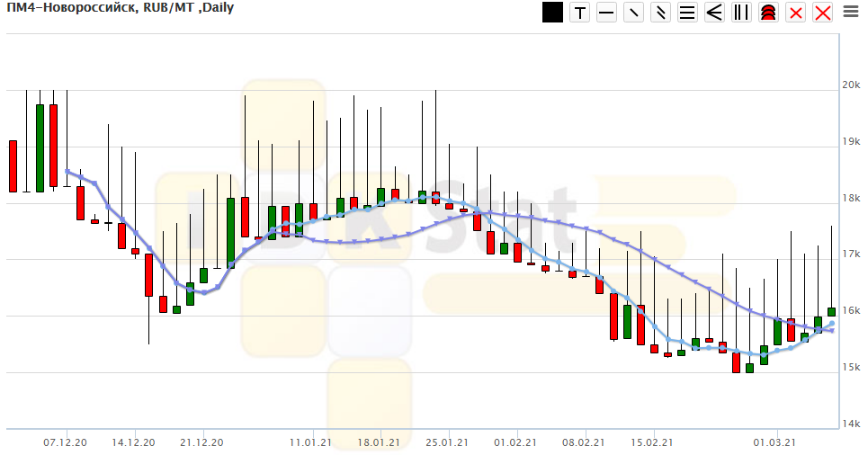The image size is (868, 455).
Task: Open the hamburger chart menu
Action: click(x=850, y=13)
